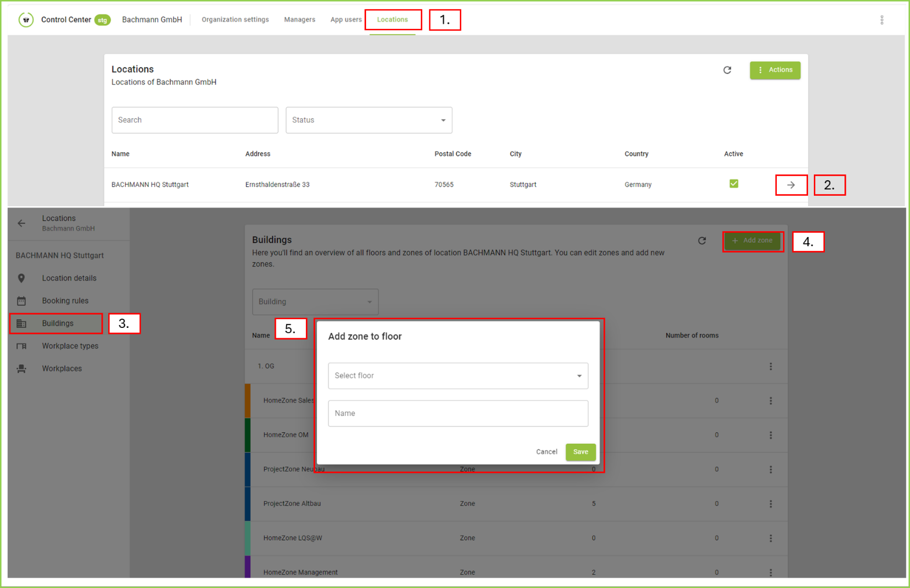Viewport: 910px width, 588px height.
Task: Open the green Actions button
Action: 774,70
